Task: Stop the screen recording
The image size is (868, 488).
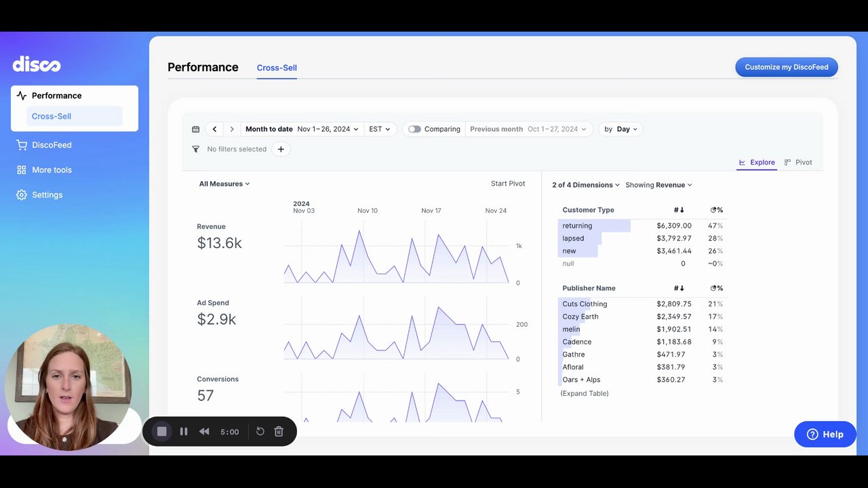Action: click(161, 431)
